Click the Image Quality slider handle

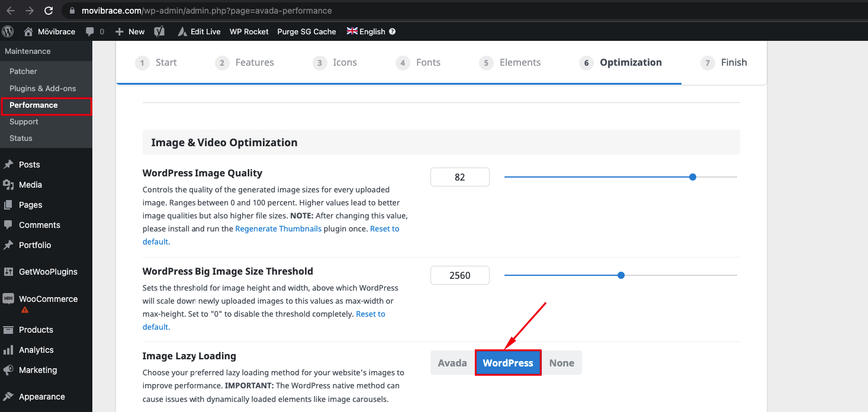point(693,177)
